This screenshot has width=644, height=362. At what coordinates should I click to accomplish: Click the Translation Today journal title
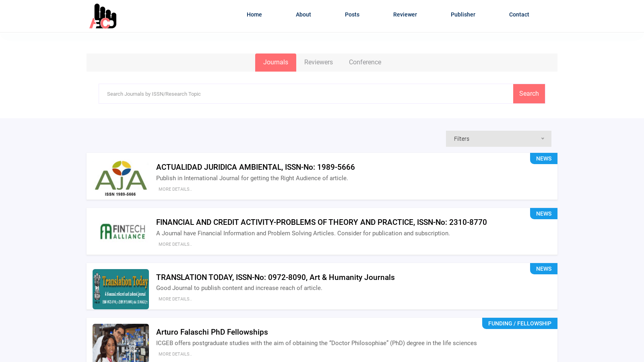coord(275,277)
